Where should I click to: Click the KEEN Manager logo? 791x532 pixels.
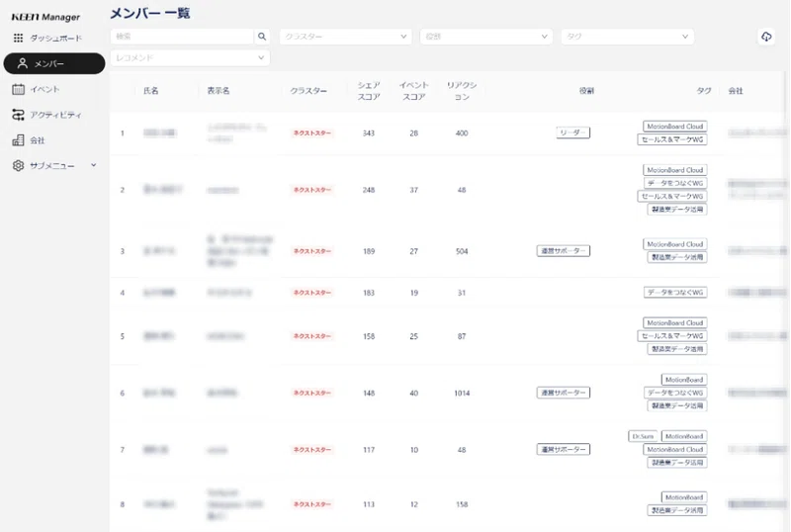[x=45, y=17]
